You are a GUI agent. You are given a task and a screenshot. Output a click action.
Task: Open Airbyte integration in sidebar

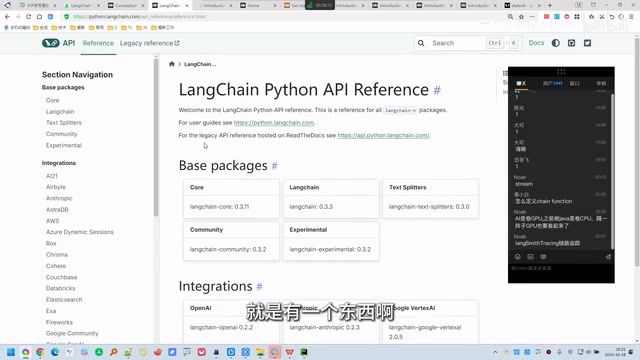tap(56, 187)
